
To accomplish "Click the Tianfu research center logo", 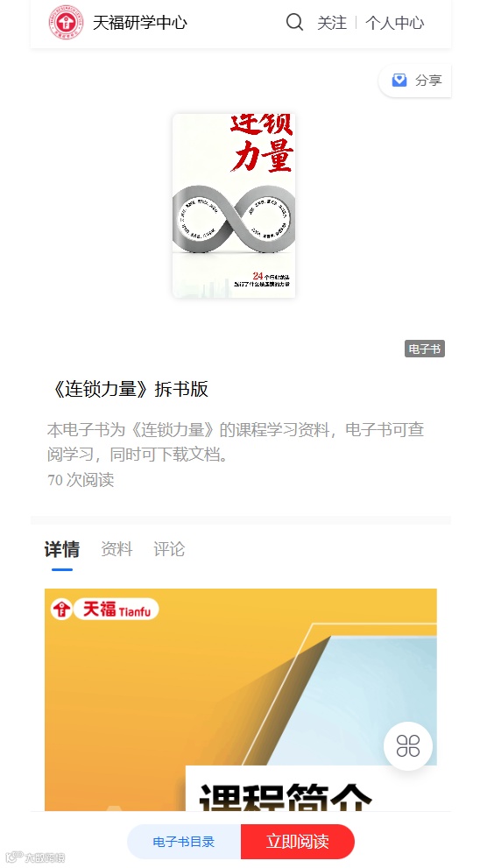I will click(66, 22).
